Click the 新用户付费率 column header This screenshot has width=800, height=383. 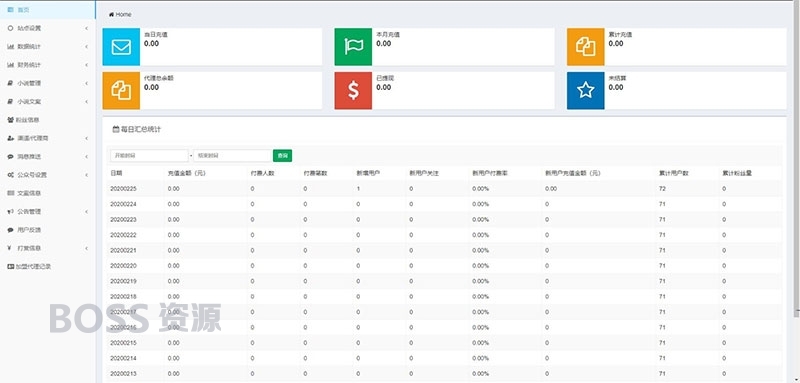click(490, 173)
